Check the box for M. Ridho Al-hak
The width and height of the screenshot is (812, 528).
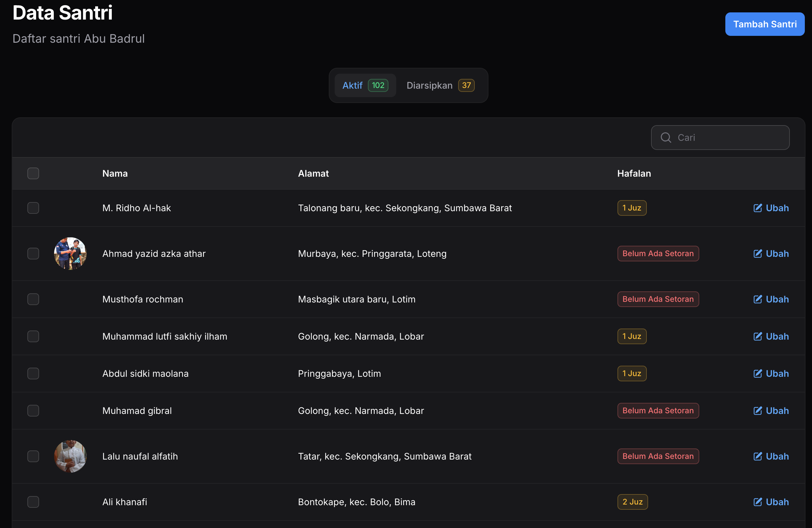tap(33, 208)
